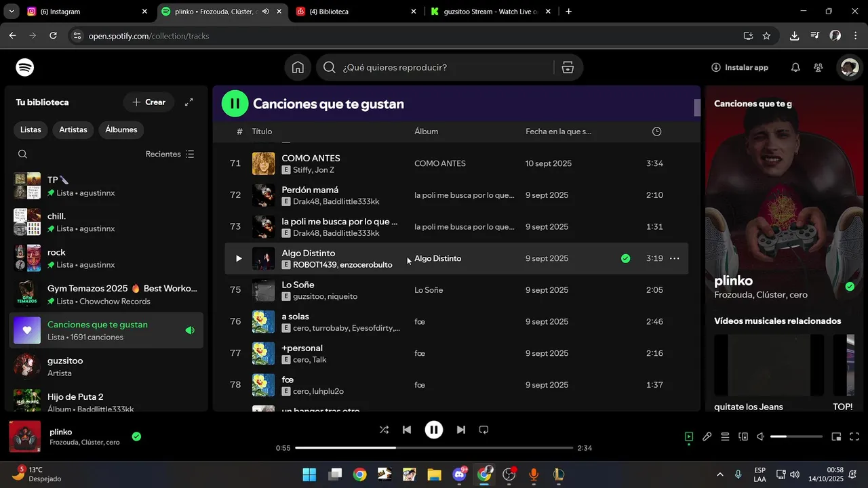Open Hijo de Puta 2 album

coord(106,400)
